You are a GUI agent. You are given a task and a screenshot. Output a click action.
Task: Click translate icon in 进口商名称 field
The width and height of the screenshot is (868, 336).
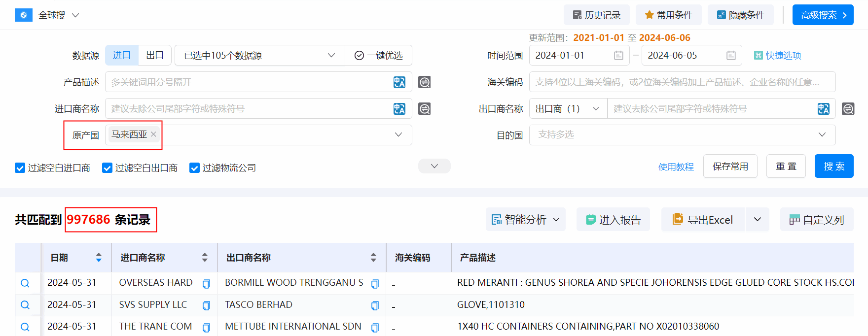(399, 109)
